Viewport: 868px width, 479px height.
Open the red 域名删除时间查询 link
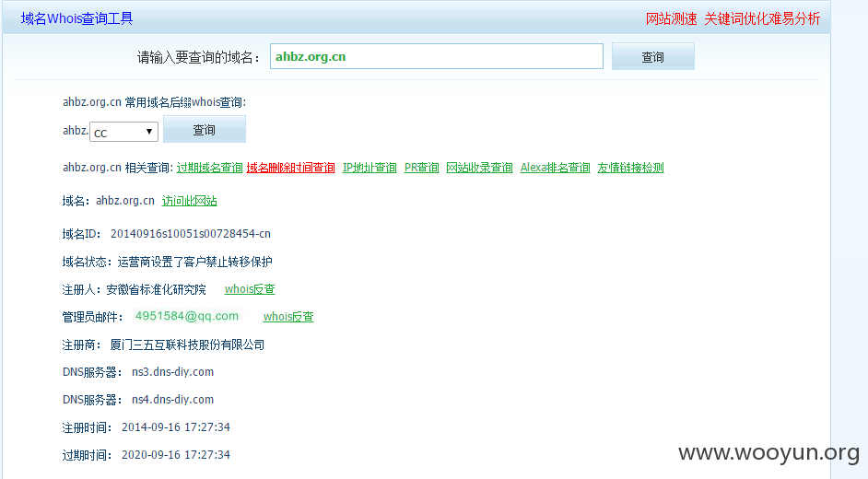click(x=290, y=168)
